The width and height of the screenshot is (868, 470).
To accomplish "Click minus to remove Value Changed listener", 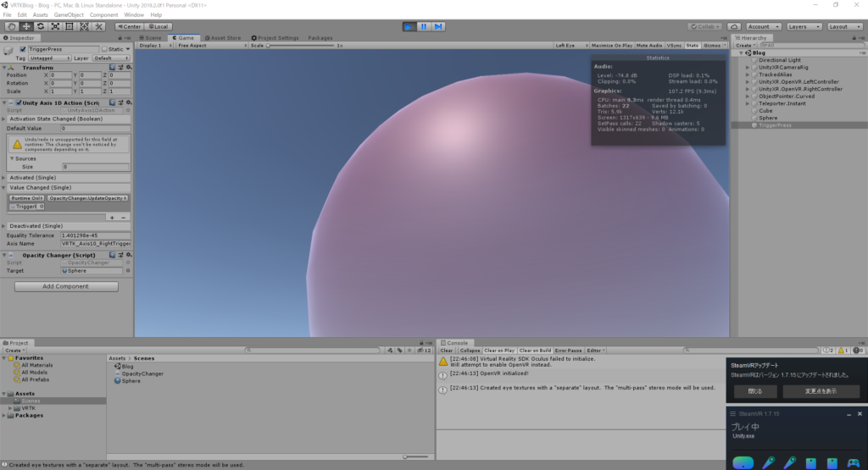I will (x=123, y=218).
